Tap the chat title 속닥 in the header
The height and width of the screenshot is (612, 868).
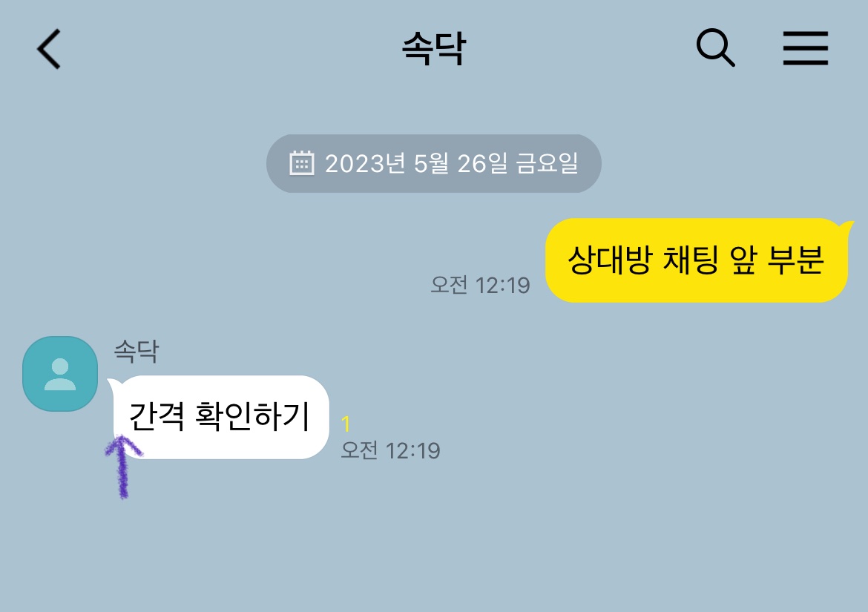tap(434, 49)
